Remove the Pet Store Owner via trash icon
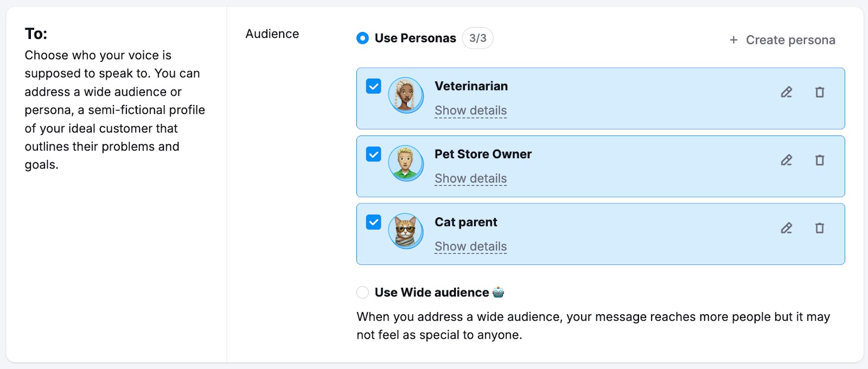The image size is (868, 369). [819, 160]
